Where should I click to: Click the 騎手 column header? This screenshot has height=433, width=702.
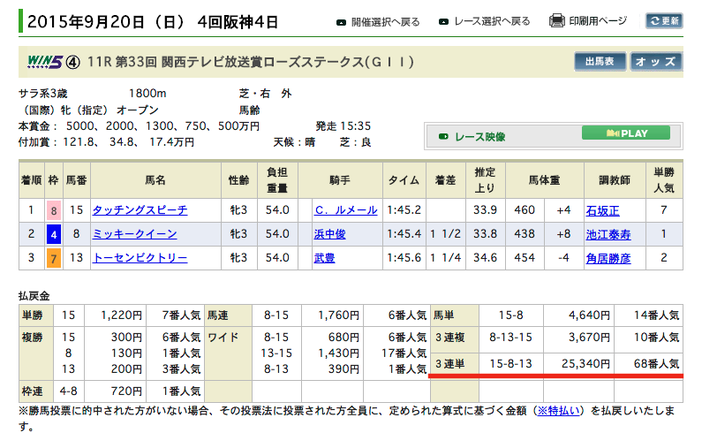pyautogui.click(x=340, y=180)
